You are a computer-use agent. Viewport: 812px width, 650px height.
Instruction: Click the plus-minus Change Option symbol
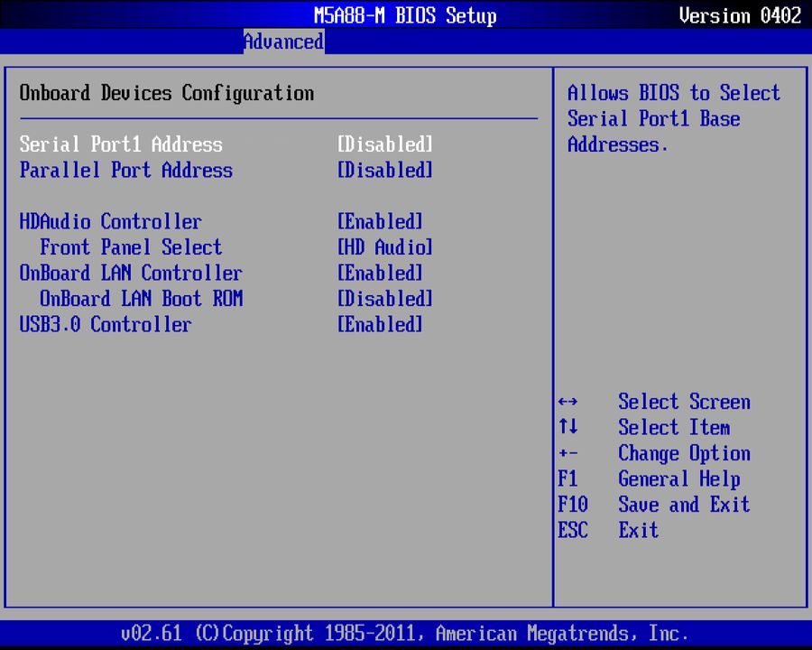click(568, 453)
